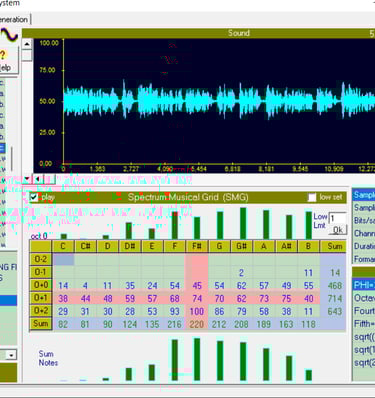Viewport: 375px width, 398px height.
Task: Select the highlighted C cell in O-2 row
Action: click(63, 259)
